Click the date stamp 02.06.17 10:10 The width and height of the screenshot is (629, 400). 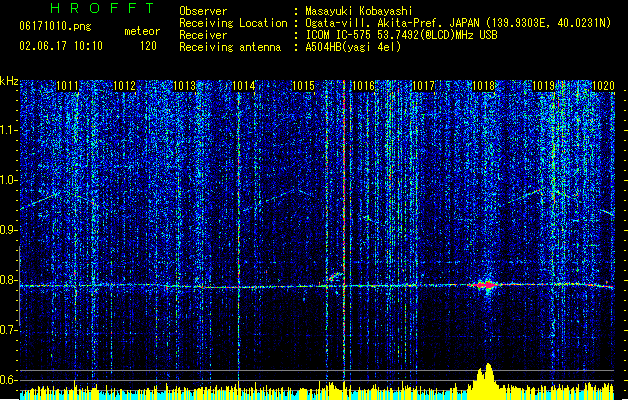(61, 46)
